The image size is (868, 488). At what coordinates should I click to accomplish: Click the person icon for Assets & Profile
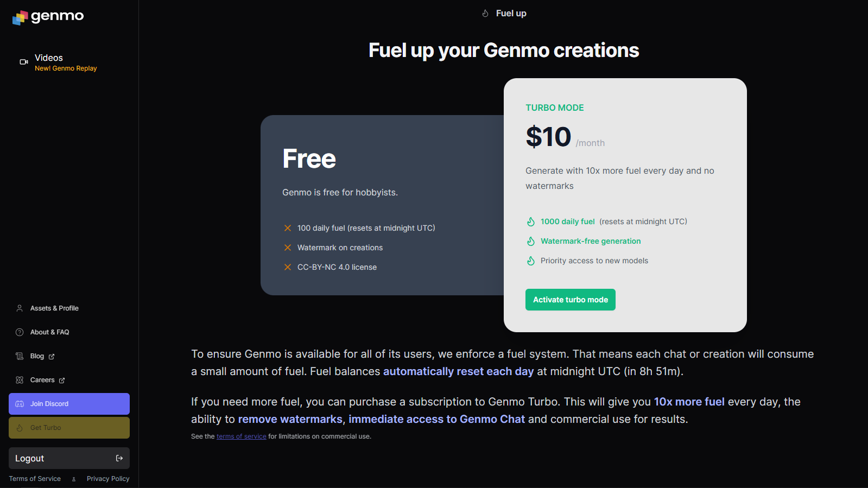coord(20,308)
